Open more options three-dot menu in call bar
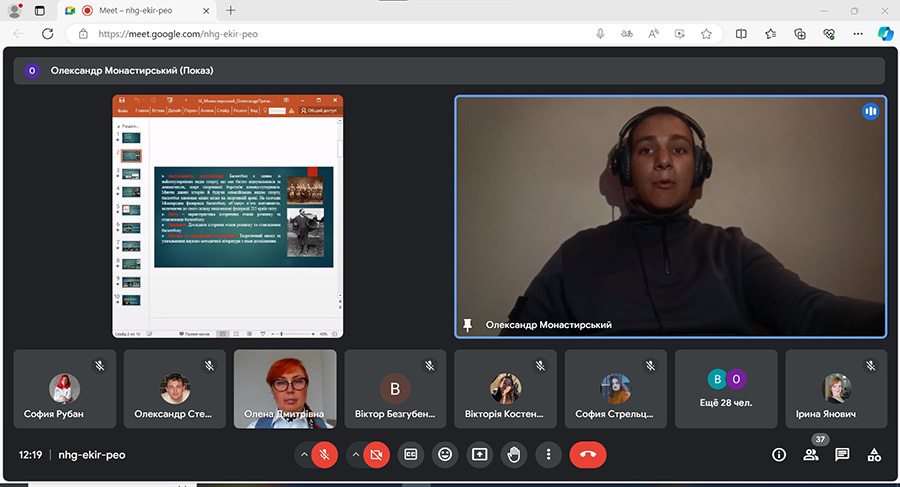Viewport: 900px width, 487px height. (x=548, y=455)
